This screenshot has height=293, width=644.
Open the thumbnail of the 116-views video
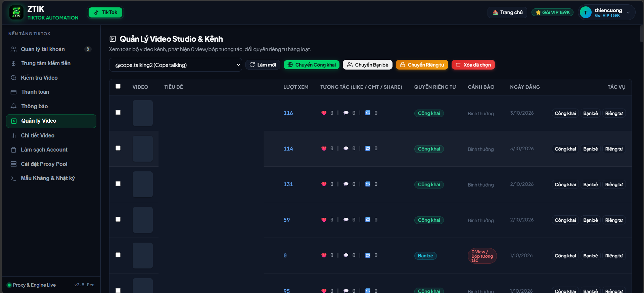[x=142, y=113]
